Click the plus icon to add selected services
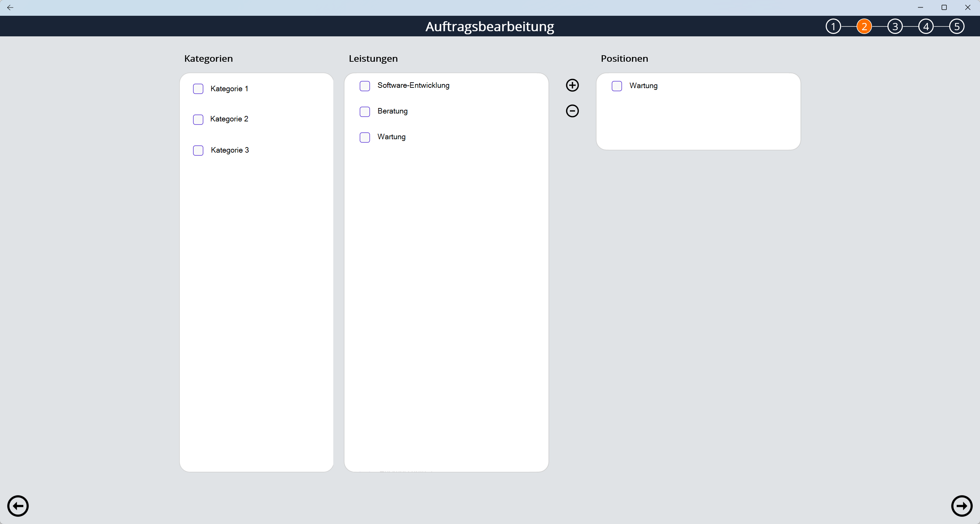This screenshot has height=524, width=980. [572, 85]
